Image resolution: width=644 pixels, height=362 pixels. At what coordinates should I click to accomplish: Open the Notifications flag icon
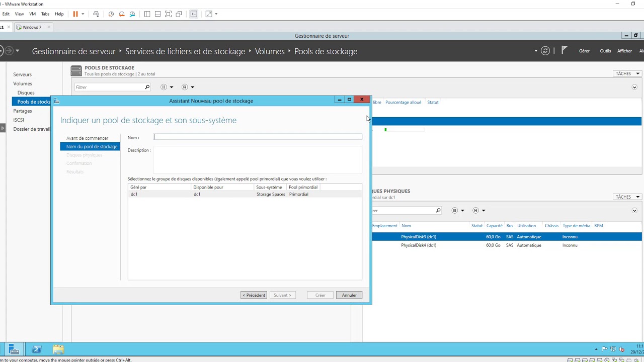(565, 50)
